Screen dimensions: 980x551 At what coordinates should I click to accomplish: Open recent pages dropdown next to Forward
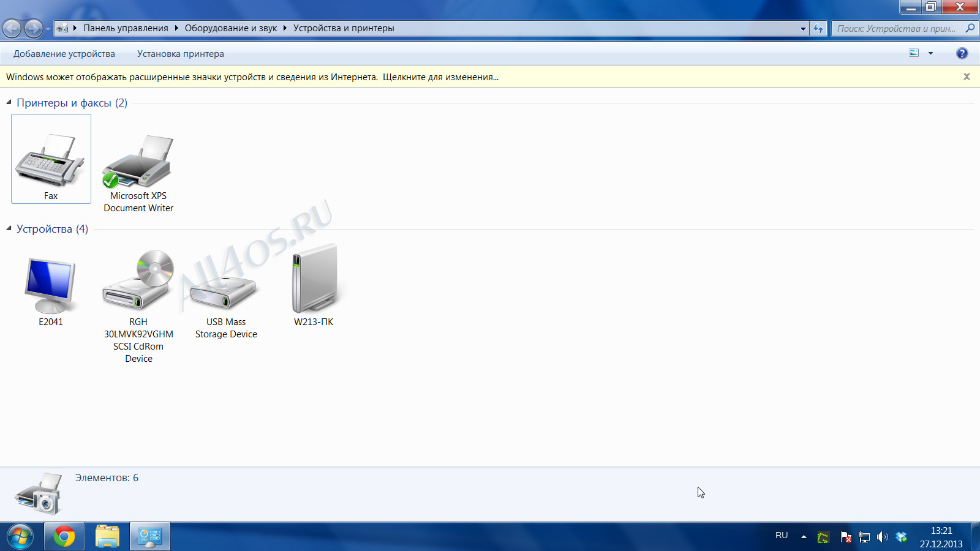pos(48,29)
